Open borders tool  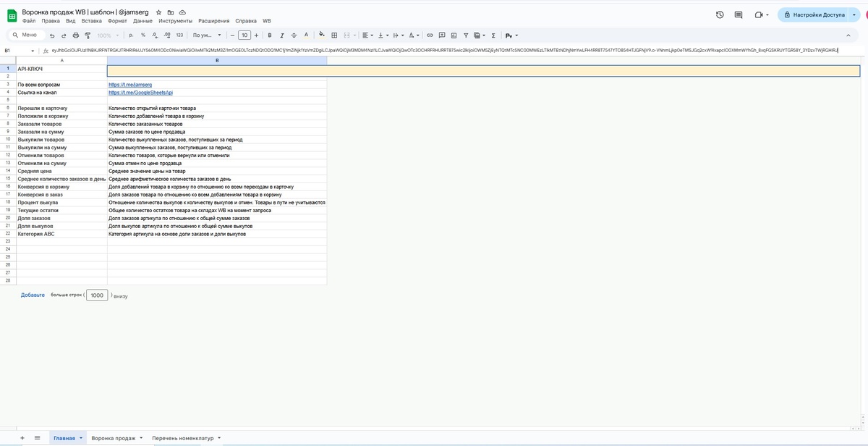[334, 35]
